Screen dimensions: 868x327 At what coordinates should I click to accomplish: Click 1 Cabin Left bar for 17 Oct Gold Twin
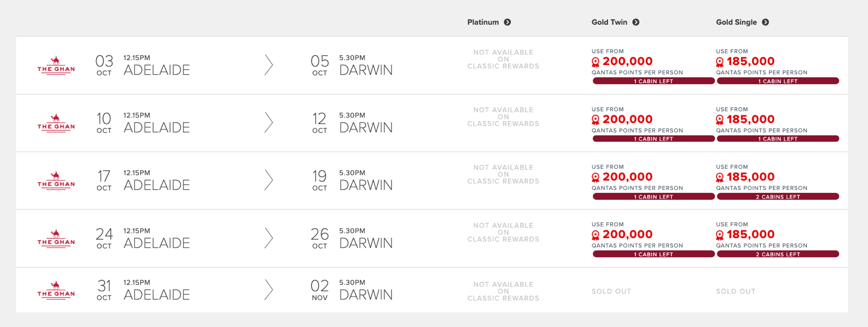[x=653, y=196]
